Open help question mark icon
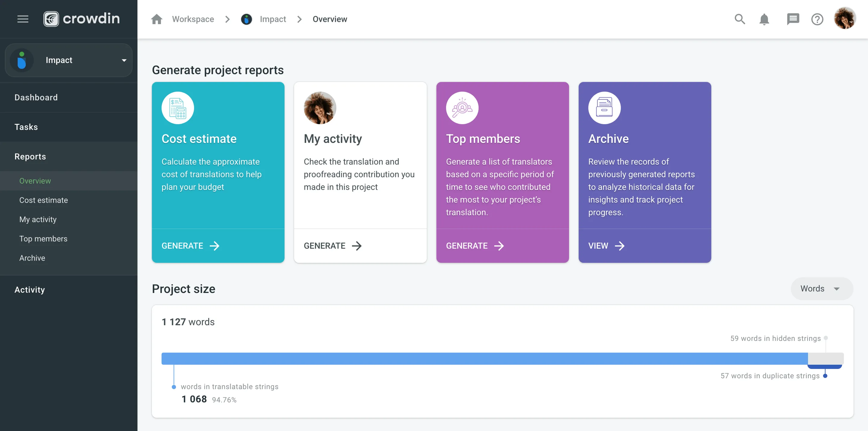The width and height of the screenshot is (868, 431). click(817, 19)
